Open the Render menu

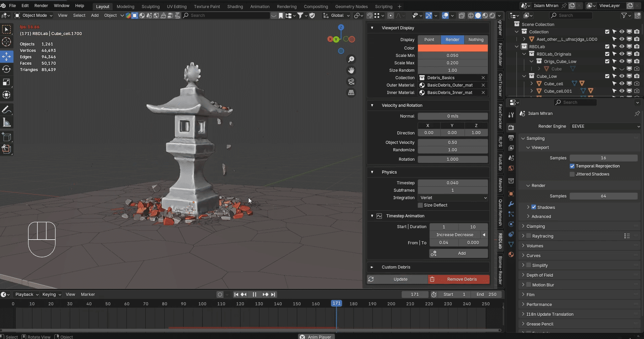[x=41, y=6]
